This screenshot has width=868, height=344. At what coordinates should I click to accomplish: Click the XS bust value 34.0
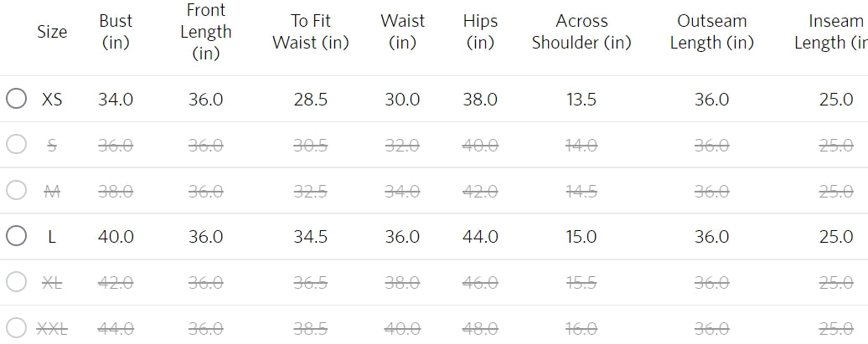coord(116,100)
